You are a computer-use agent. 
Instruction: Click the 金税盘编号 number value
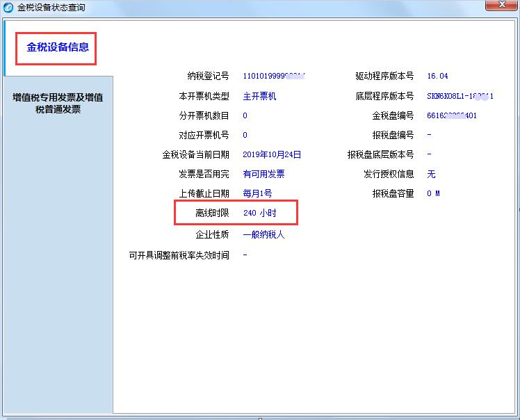[451, 115]
